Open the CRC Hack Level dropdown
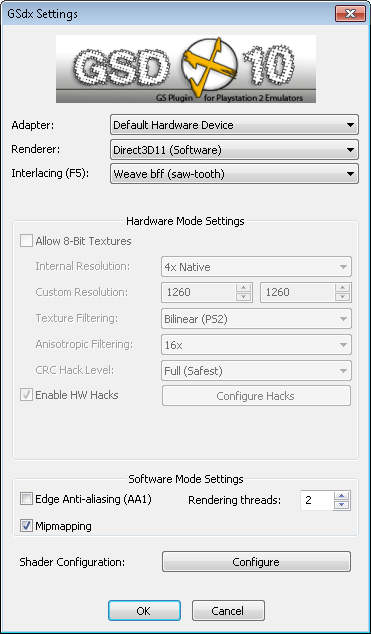Viewport: 371px width, 634px height. [x=256, y=371]
